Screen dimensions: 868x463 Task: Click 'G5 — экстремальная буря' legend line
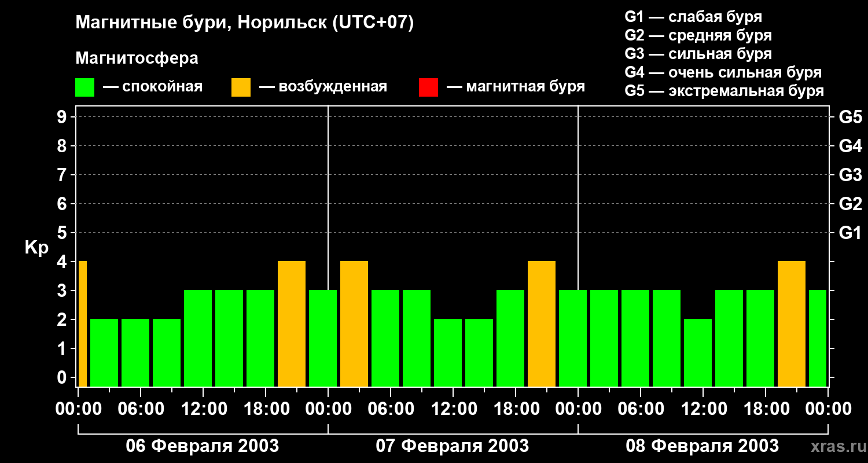[724, 91]
